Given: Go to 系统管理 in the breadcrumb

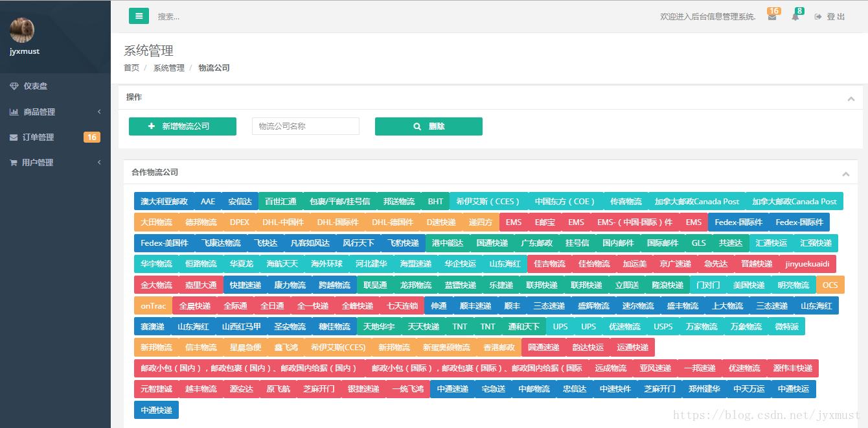Looking at the screenshot, I should 169,67.
